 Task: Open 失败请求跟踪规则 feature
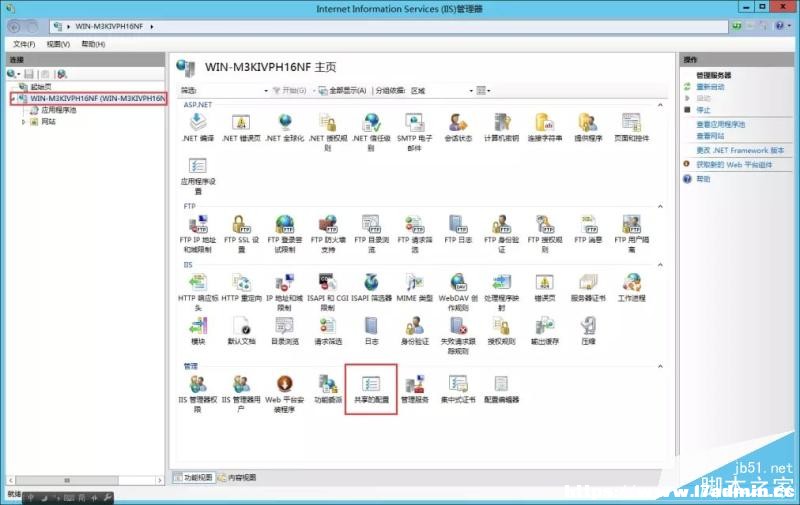458,335
